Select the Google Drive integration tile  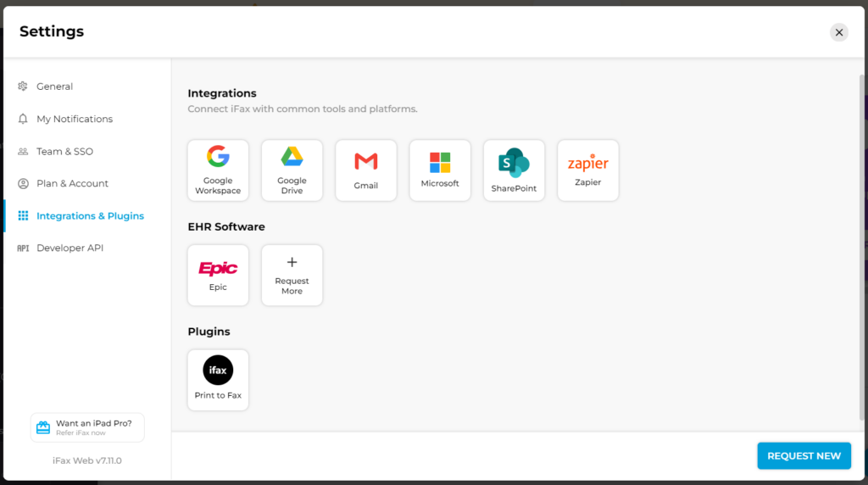tap(292, 170)
